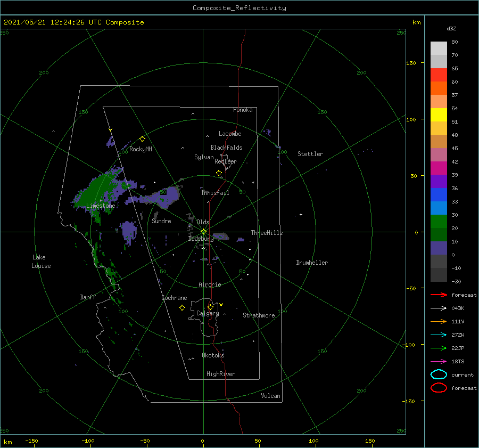Click the Airdrie label
This screenshot has width=479, height=448.
coord(210,284)
